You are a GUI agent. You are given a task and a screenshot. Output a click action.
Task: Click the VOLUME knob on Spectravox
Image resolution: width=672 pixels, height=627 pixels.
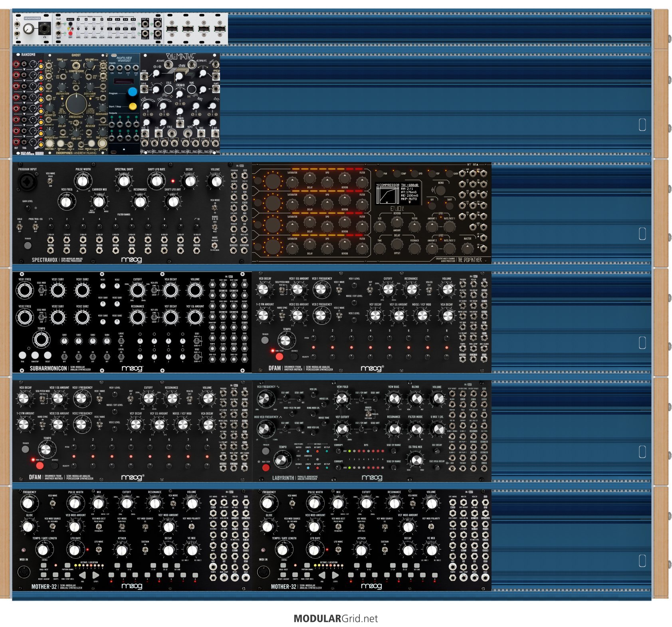click(x=216, y=182)
